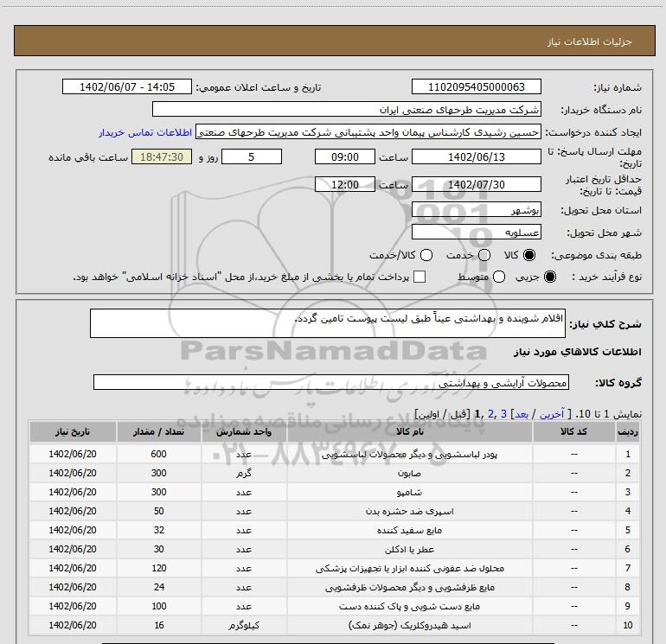Select the اسپری ضد حشره بدن row
666x644 pixels.
pos(334,511)
